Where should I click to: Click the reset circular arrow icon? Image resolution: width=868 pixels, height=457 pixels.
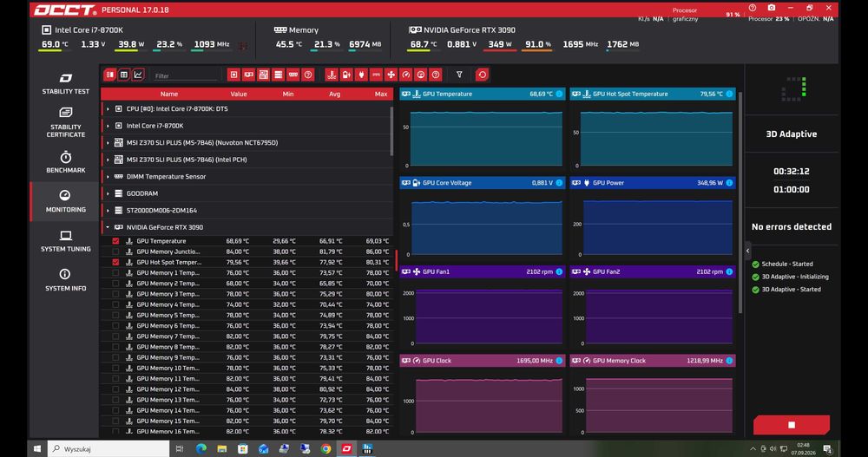tap(482, 75)
